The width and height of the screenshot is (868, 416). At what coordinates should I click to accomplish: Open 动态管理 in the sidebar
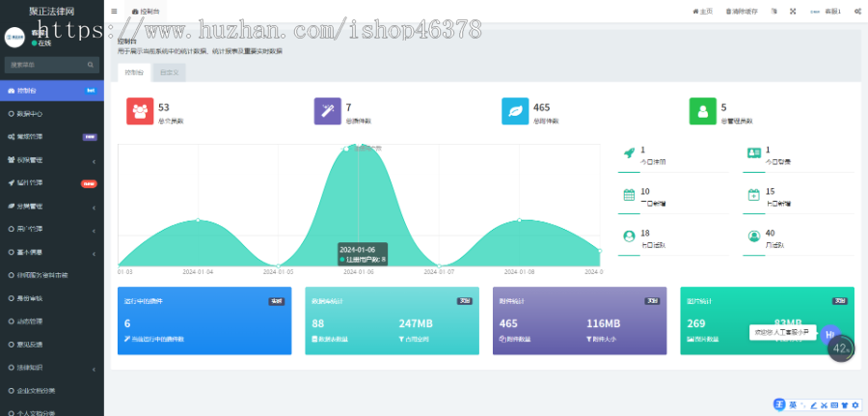coord(51,321)
